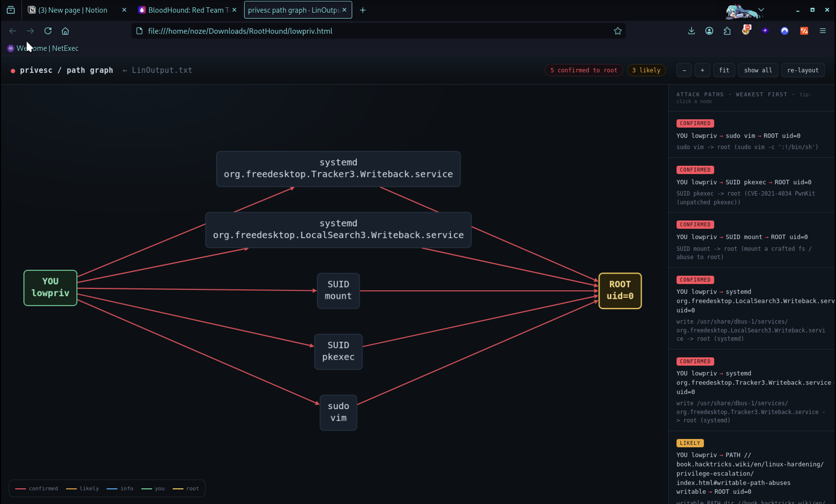Open the profile avatar dropdown in title bar
This screenshot has height=504, width=836.
coord(761,10)
